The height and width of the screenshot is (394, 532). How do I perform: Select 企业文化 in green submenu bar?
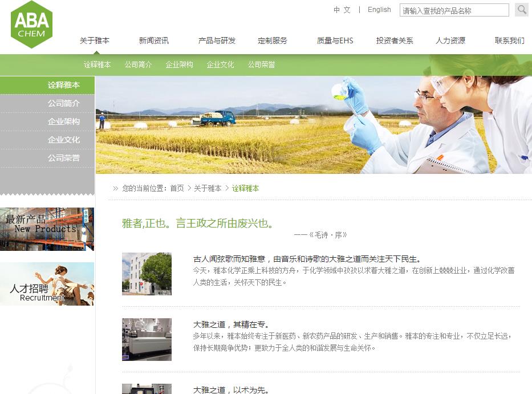tap(221, 64)
